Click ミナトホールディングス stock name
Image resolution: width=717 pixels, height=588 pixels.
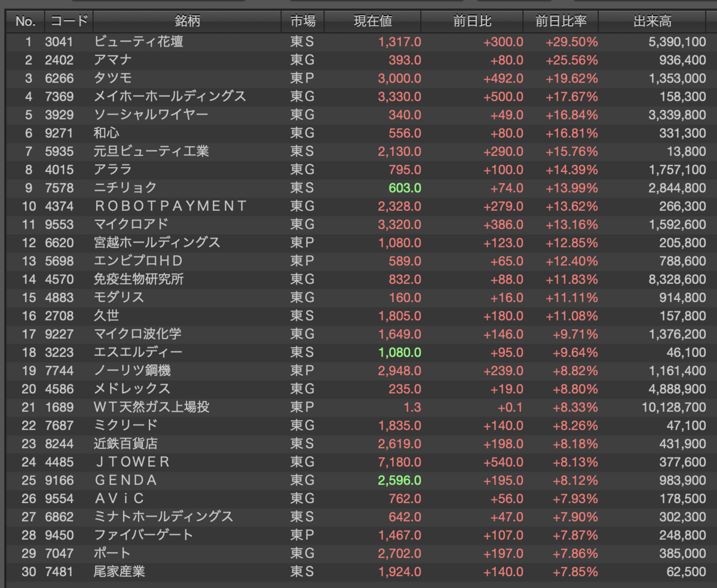tap(164, 516)
